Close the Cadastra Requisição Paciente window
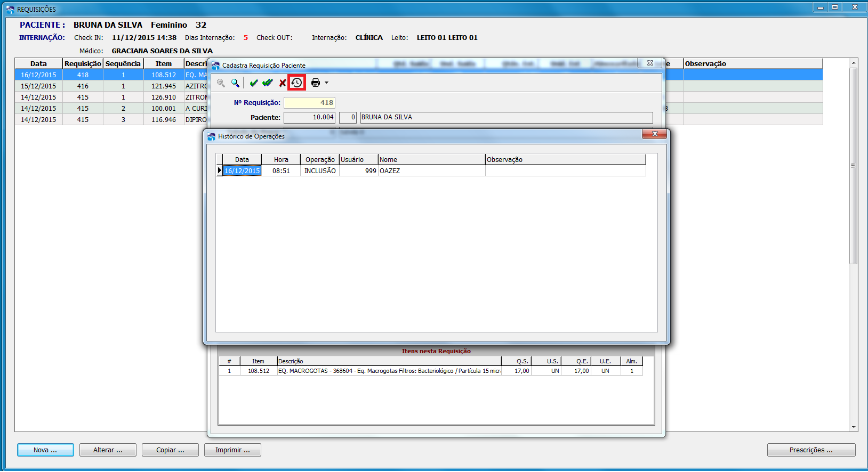Screen dimensions: 868x472 point(650,63)
